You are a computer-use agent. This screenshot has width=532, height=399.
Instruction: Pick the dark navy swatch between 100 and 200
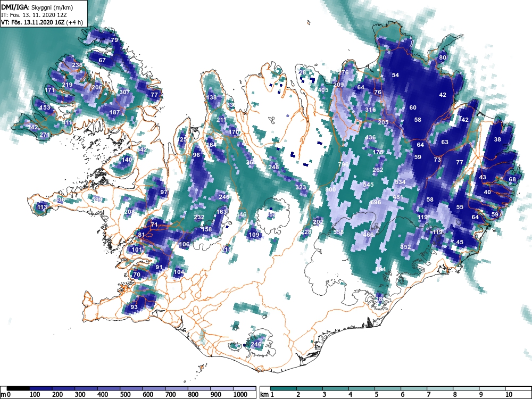tap(41, 388)
